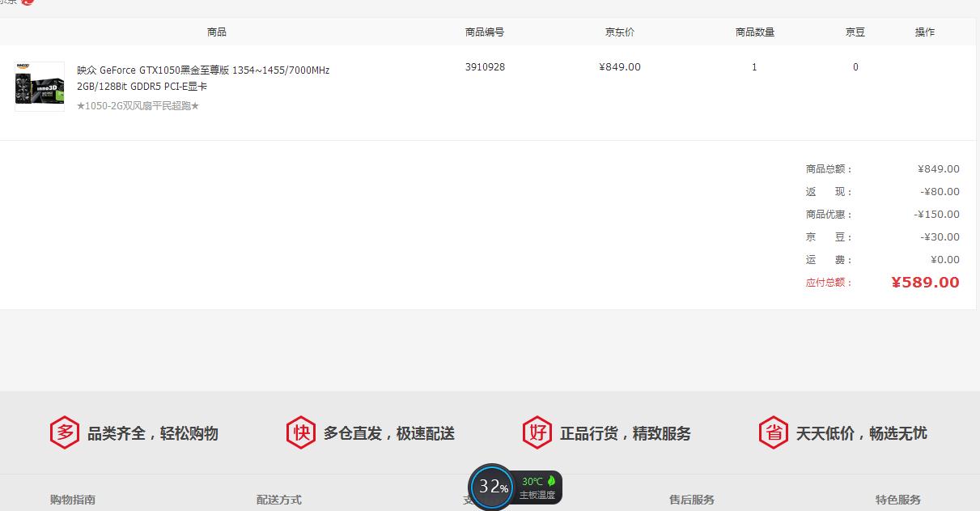The width and height of the screenshot is (980, 511).
Task: Click the 多 hexagon icon
Action: [65, 432]
